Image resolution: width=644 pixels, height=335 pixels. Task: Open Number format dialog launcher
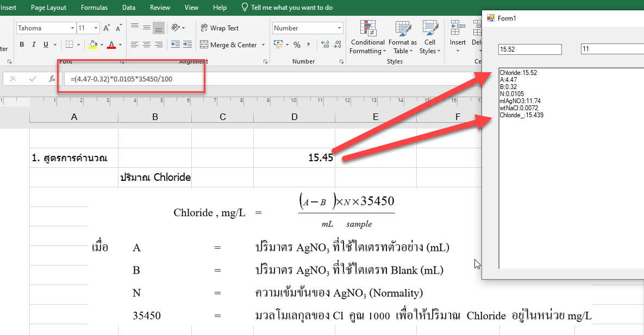click(x=341, y=61)
